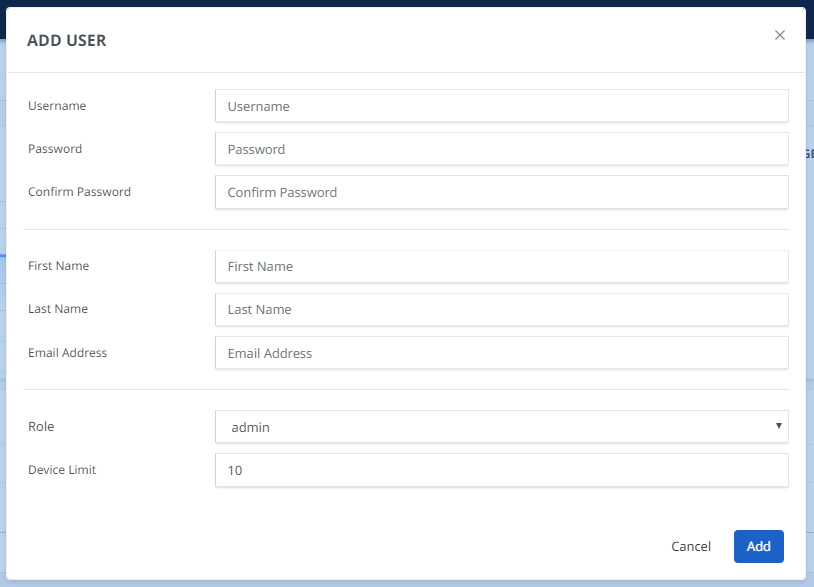Focus the Last Name input box
814x587 pixels.
(501, 310)
